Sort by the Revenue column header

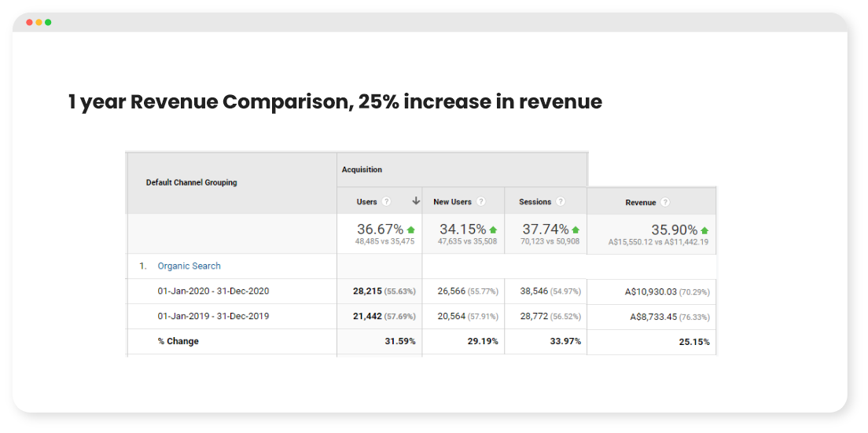pyautogui.click(x=641, y=203)
